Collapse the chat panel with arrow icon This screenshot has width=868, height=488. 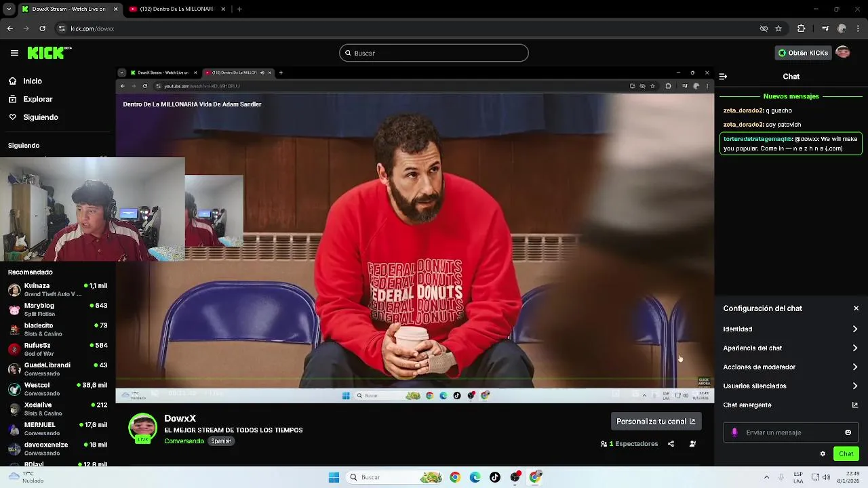pos(723,77)
